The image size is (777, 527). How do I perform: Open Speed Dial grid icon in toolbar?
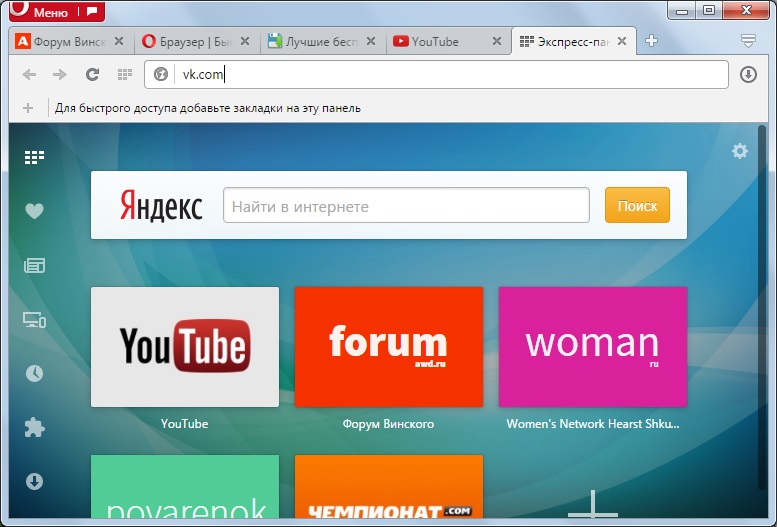coord(124,75)
